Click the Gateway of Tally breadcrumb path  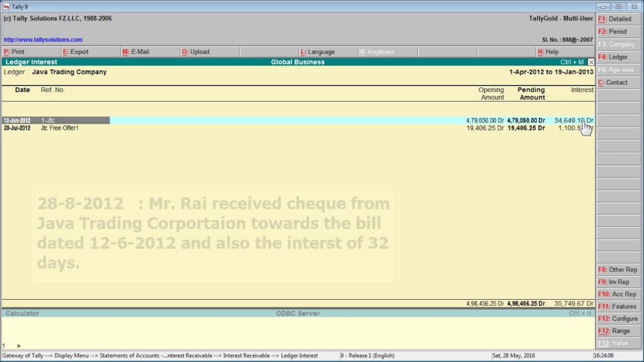pyautogui.click(x=160, y=355)
